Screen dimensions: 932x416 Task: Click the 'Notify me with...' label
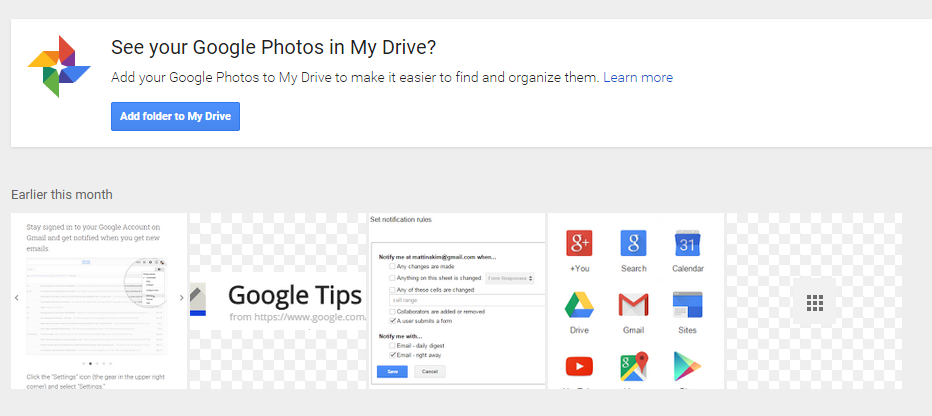[403, 336]
